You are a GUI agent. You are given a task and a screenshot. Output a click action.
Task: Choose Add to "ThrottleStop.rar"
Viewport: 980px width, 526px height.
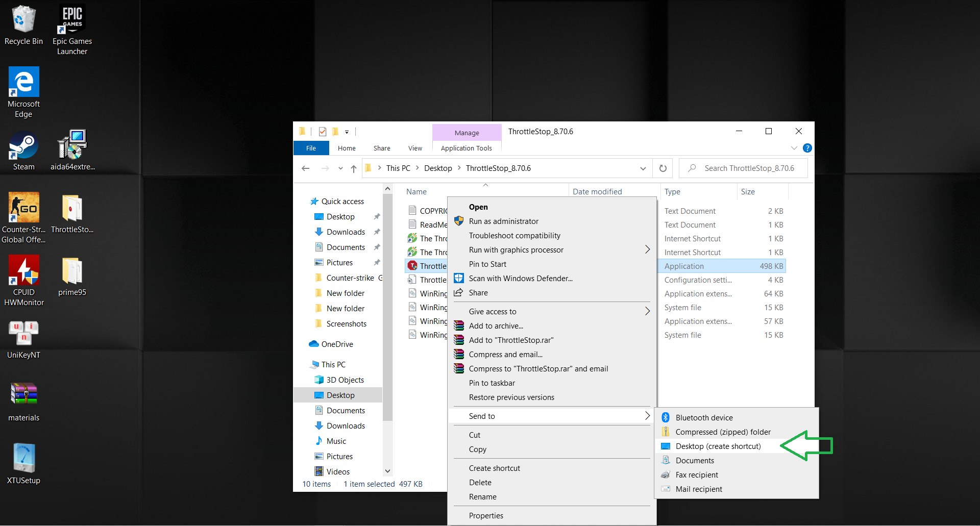(x=552, y=340)
